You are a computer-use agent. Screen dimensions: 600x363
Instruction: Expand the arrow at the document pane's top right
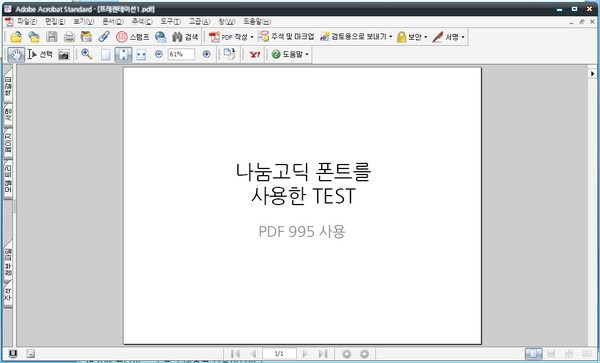tap(592, 73)
